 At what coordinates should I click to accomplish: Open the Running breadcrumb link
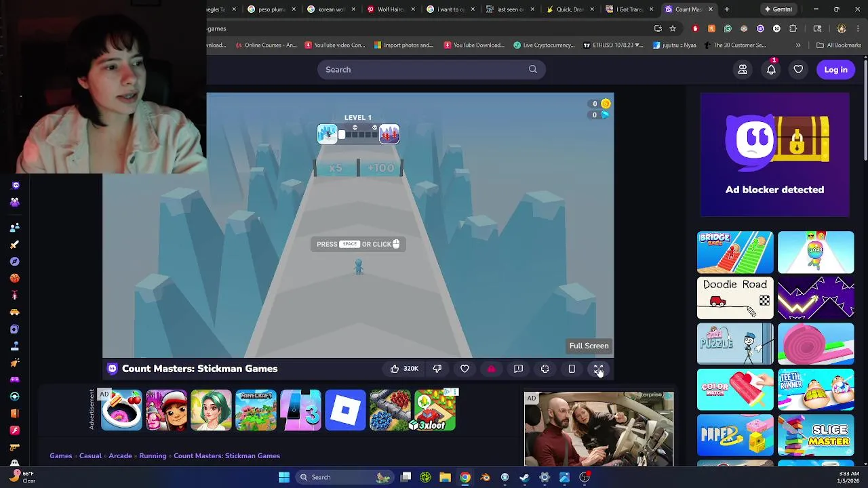pos(153,456)
